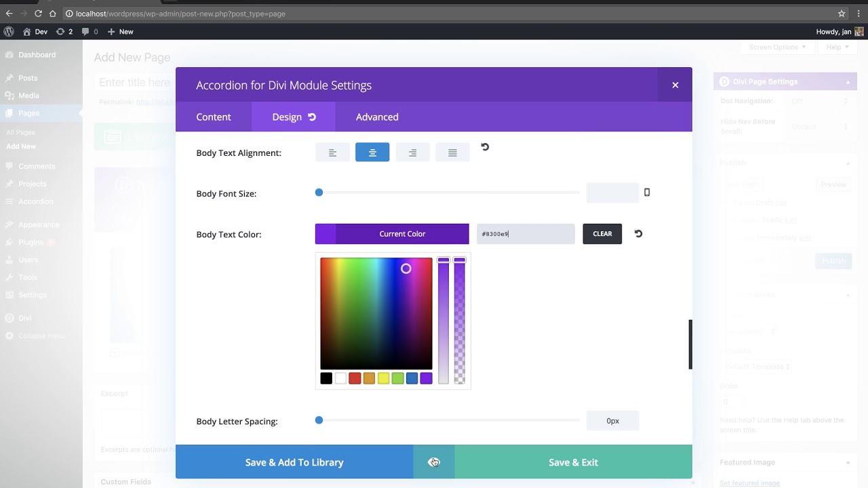Screen dimensions: 868x488
Task: Pick the orange palette swatch
Action: coord(369,378)
